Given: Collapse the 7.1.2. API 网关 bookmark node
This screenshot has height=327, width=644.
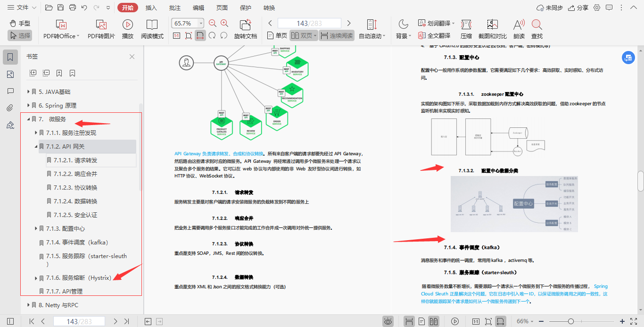Looking at the screenshot, I should pos(35,146).
